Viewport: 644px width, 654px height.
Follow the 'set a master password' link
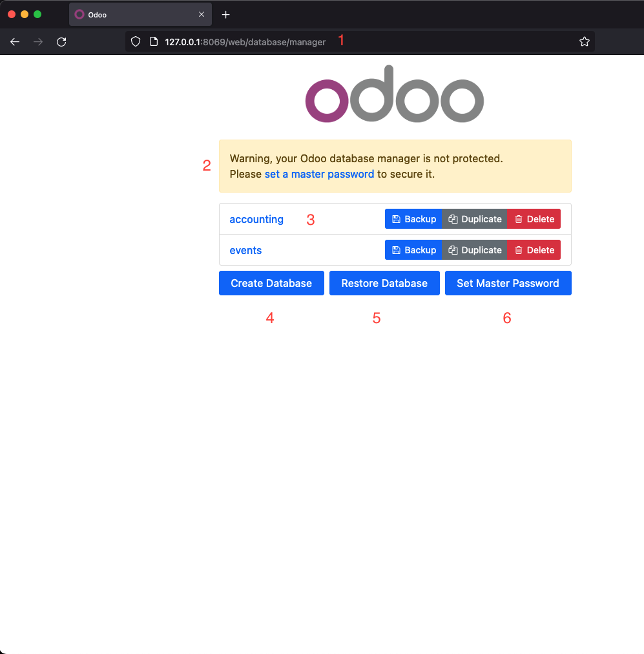click(x=319, y=174)
